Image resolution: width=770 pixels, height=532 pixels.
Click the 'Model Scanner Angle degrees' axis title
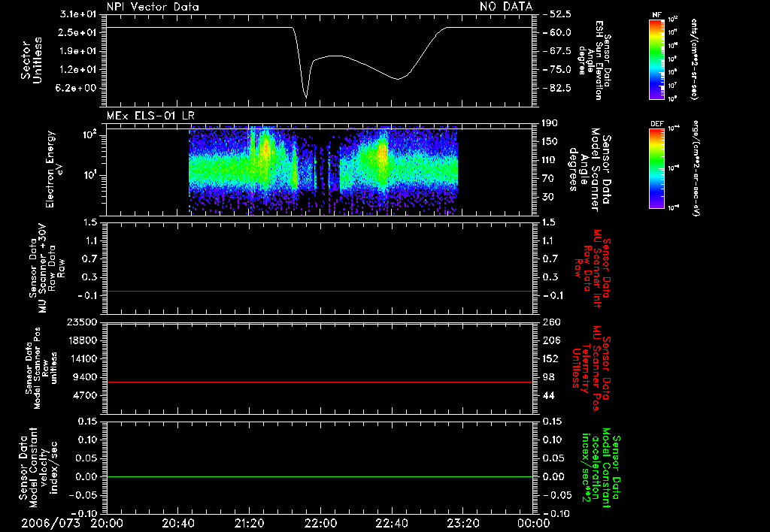(x=590, y=170)
